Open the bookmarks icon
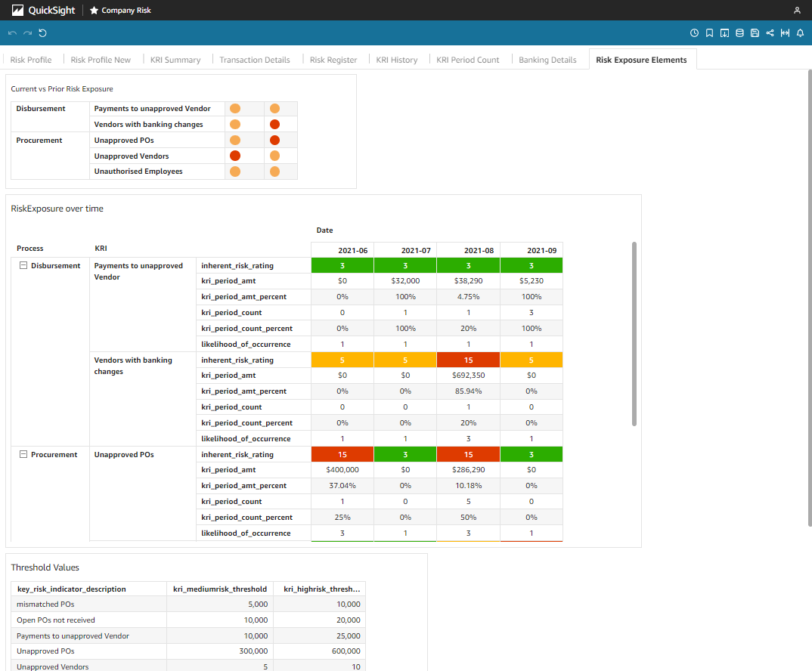Screen dimensions: 812x671 [710, 33]
